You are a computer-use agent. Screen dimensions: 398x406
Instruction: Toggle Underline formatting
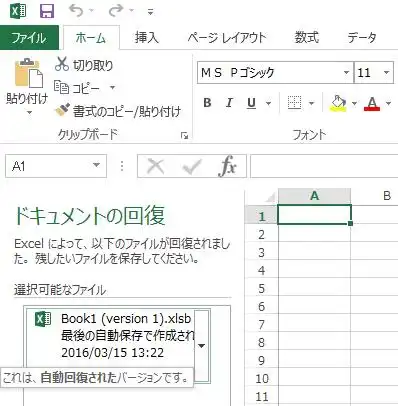[252, 103]
